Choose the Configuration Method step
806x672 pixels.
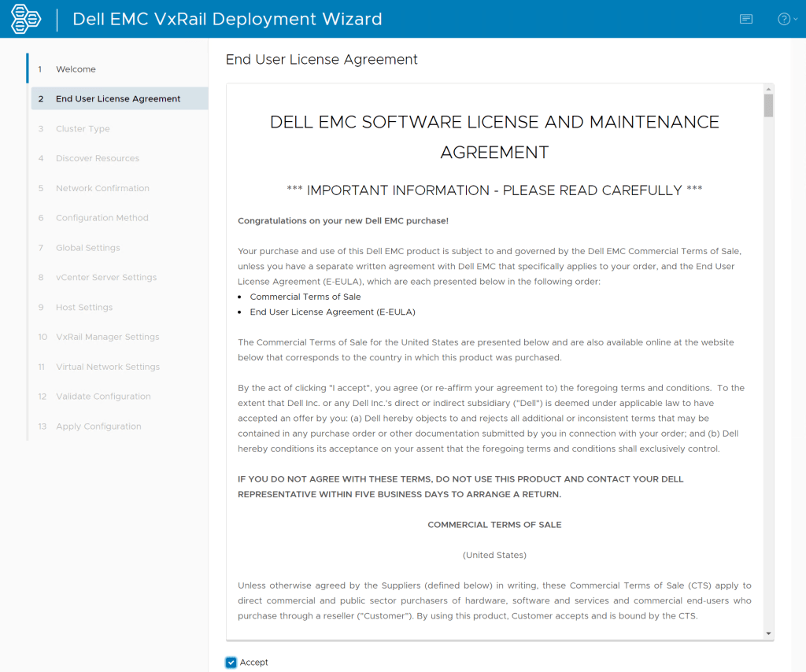coord(102,218)
